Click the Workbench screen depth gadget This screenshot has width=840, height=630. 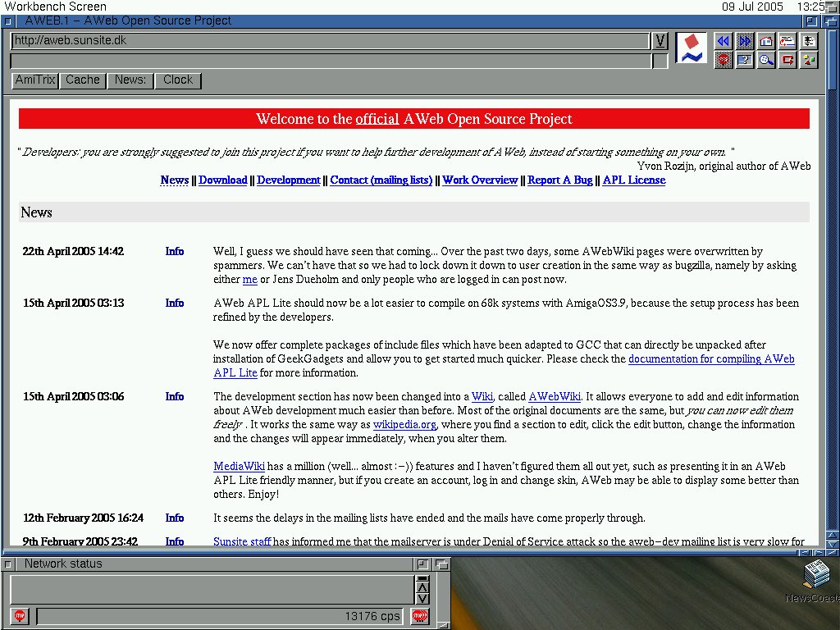[832, 7]
